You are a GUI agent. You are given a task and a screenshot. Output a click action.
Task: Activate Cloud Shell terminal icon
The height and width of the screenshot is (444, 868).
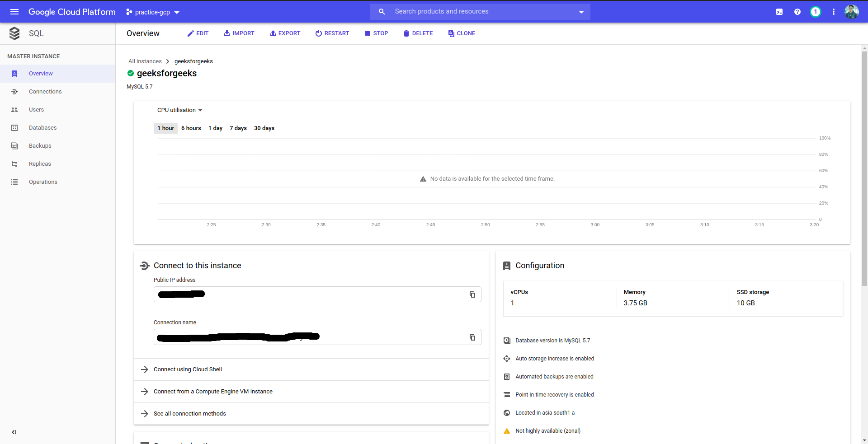(779, 12)
